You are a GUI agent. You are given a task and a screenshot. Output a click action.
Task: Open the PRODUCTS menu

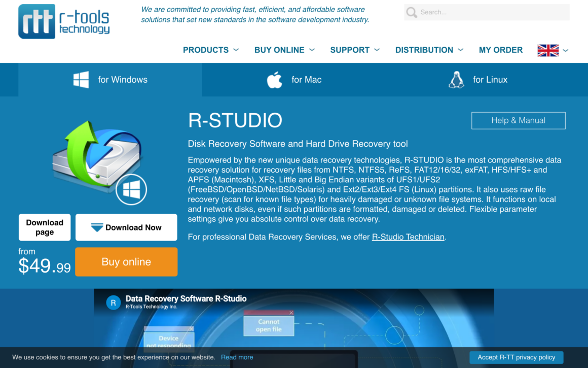pos(206,50)
